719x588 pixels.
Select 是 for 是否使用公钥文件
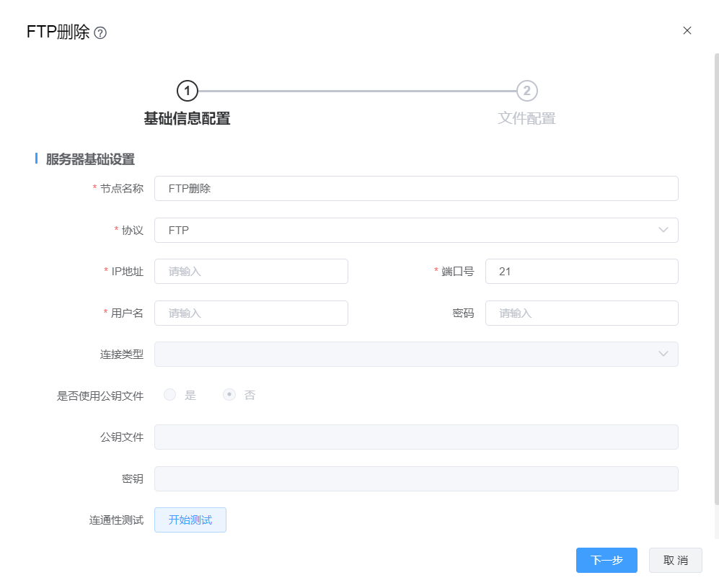(170, 395)
